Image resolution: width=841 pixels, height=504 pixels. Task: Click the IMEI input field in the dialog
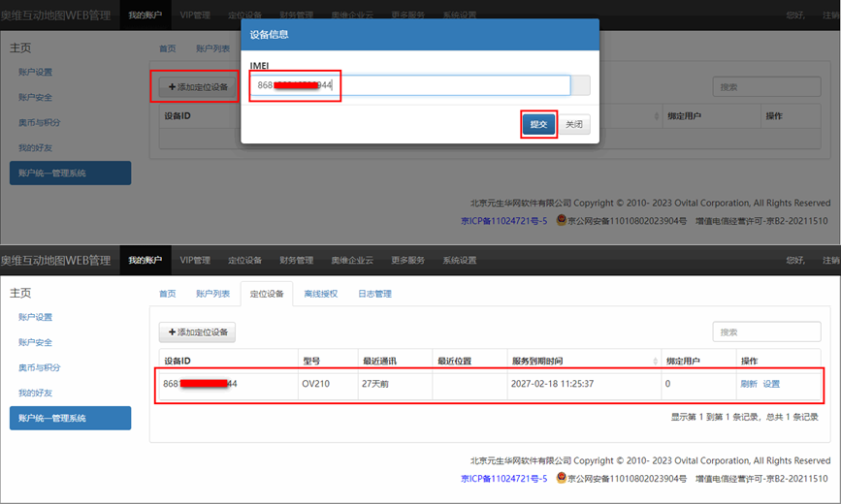[409, 85]
